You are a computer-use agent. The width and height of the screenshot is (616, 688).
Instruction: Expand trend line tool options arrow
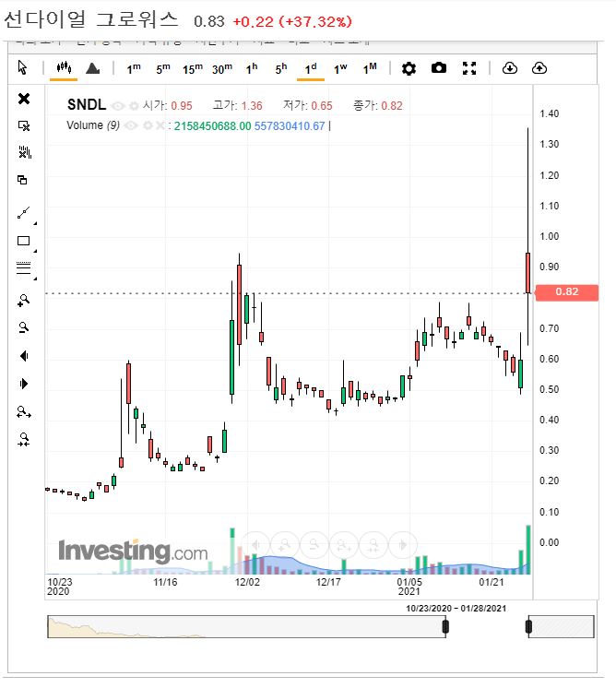35,223
